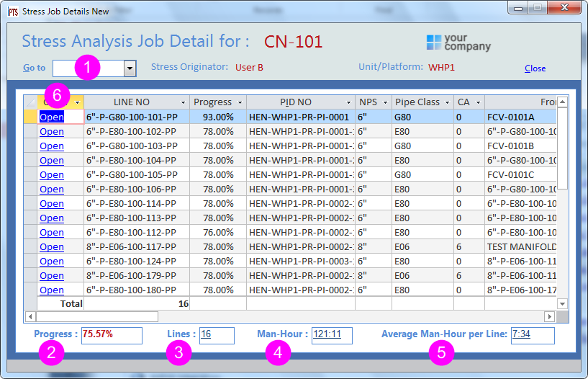Select cell HEN-WHP1-PR-PI-0001
588x379 pixels.
point(301,117)
